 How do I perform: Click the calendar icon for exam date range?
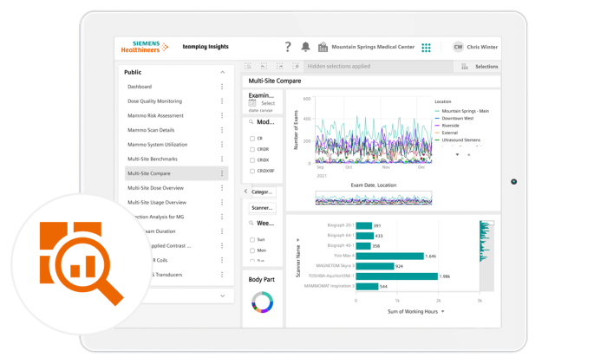[252, 103]
